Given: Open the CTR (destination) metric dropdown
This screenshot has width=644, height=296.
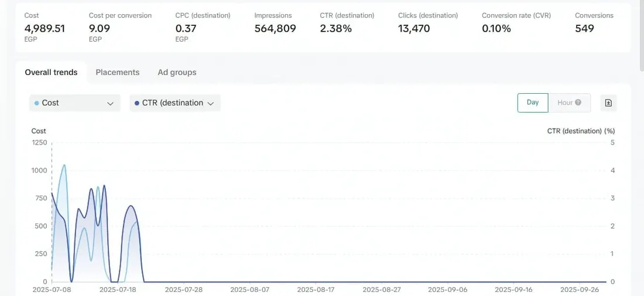Looking at the screenshot, I should pyautogui.click(x=175, y=103).
